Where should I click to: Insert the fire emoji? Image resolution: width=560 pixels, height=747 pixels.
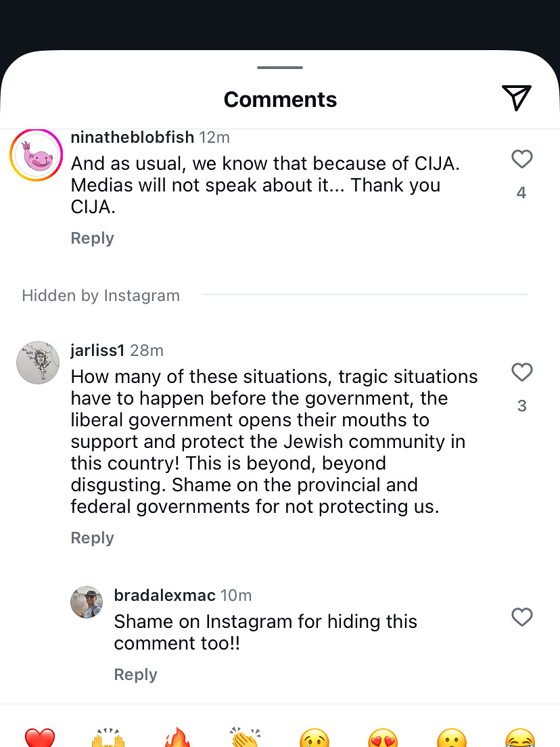coord(177,739)
